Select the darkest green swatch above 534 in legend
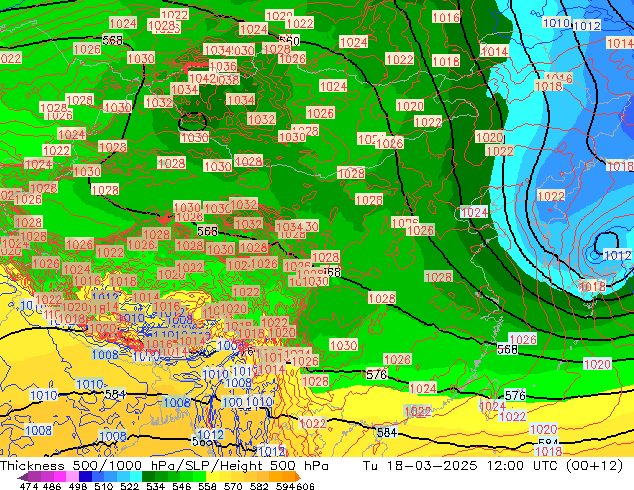The width and height of the screenshot is (634, 490). [x=148, y=476]
